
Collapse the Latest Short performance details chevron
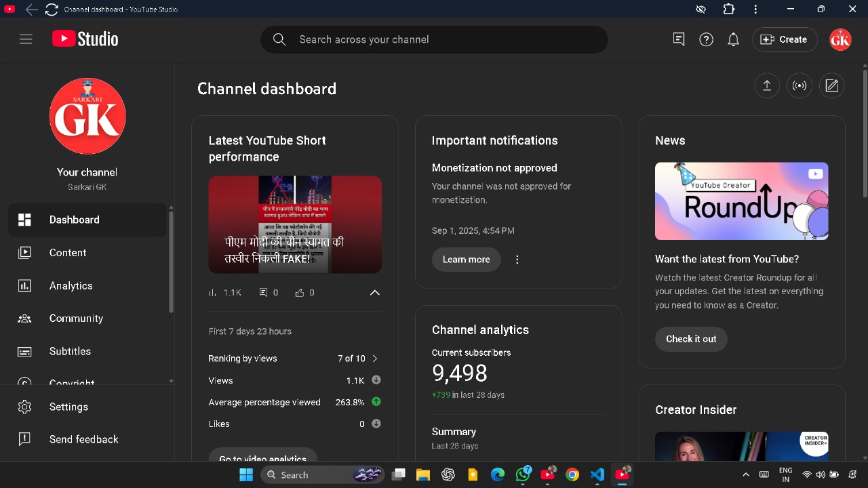click(374, 293)
